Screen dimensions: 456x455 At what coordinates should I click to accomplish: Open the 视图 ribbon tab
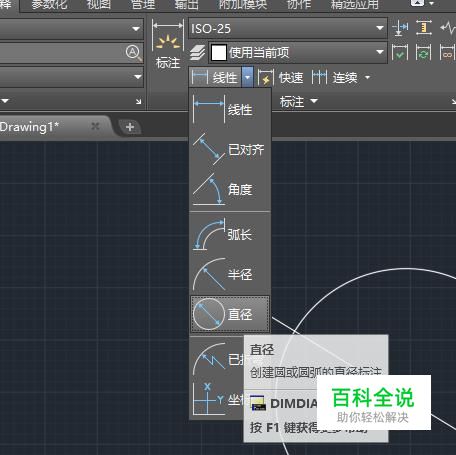tap(99, 5)
